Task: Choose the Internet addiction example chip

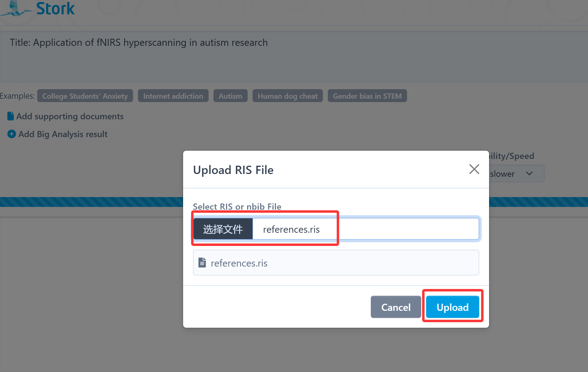Action: [x=173, y=96]
